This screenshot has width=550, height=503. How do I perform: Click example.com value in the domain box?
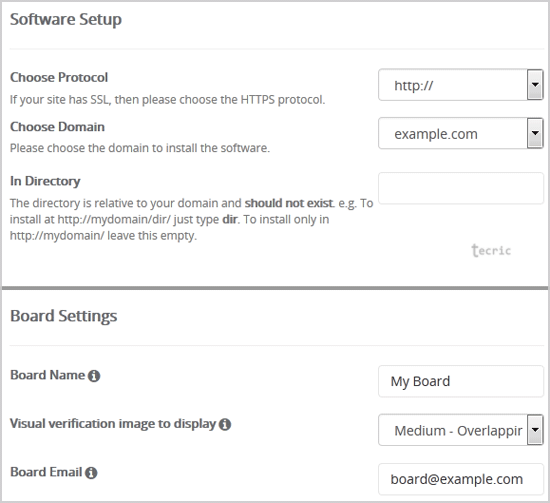[436, 134]
